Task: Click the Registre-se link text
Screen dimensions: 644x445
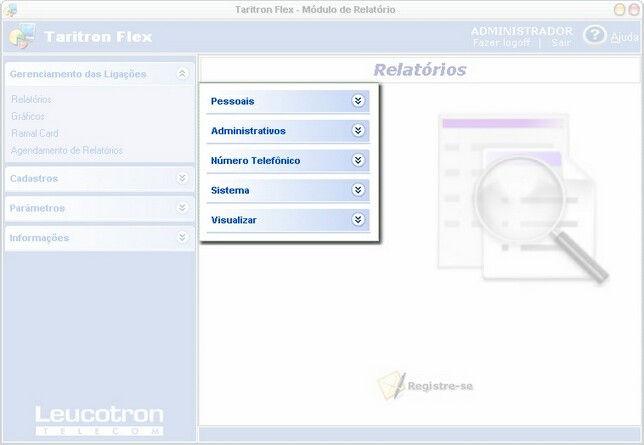Action: point(440,386)
